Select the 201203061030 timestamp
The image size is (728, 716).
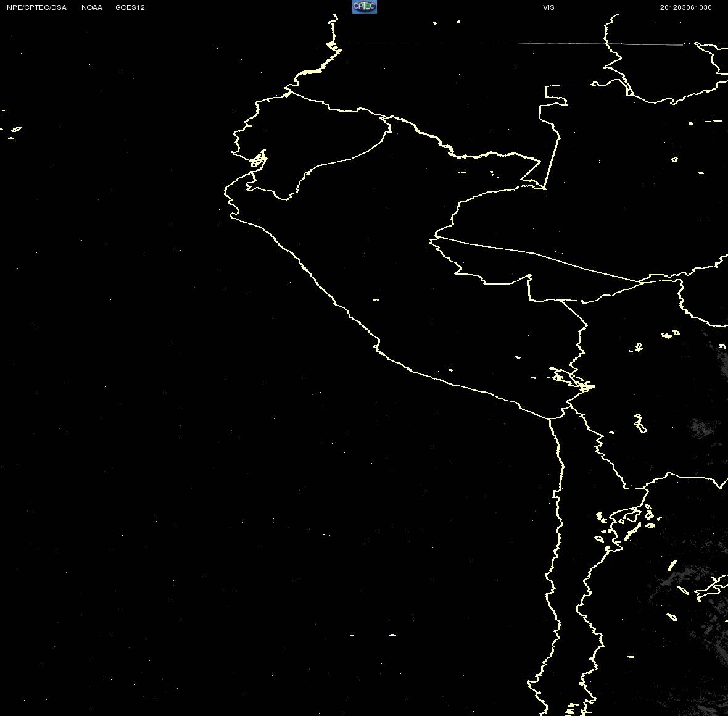(686, 7)
